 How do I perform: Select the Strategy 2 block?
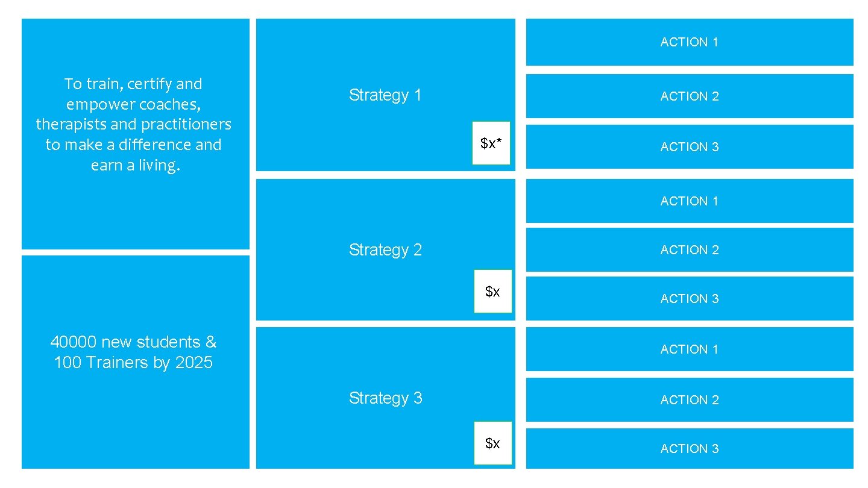point(386,249)
